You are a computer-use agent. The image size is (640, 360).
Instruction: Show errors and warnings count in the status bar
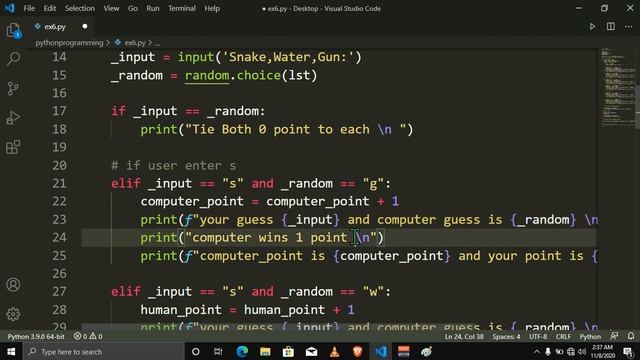(88, 336)
